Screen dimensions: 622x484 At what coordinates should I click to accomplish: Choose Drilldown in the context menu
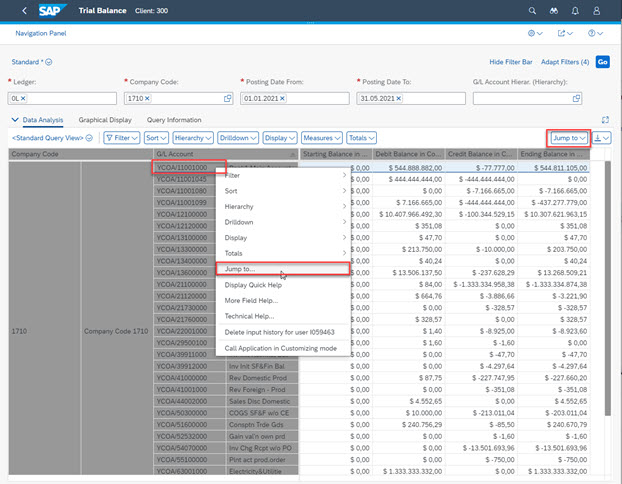[x=283, y=222]
